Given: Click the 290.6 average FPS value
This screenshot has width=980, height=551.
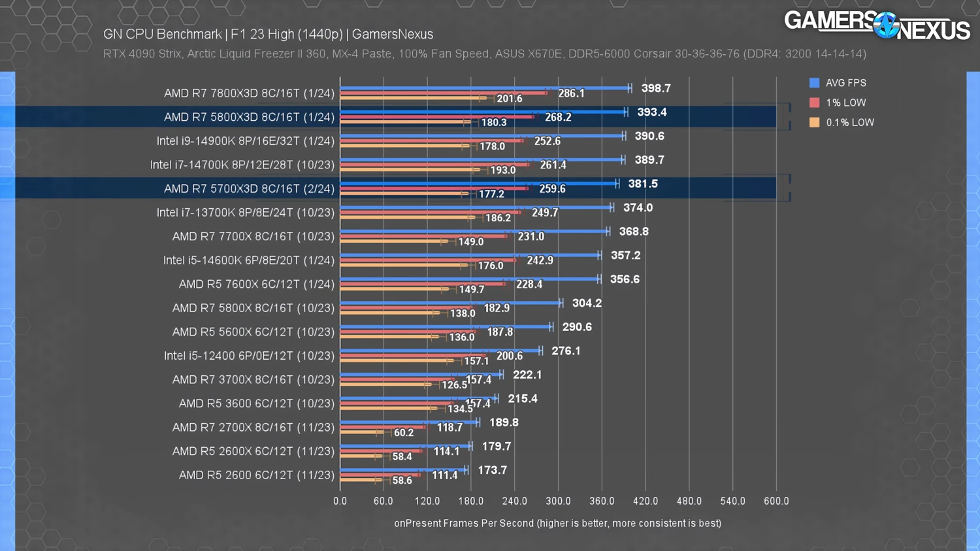Looking at the screenshot, I should coord(577,327).
